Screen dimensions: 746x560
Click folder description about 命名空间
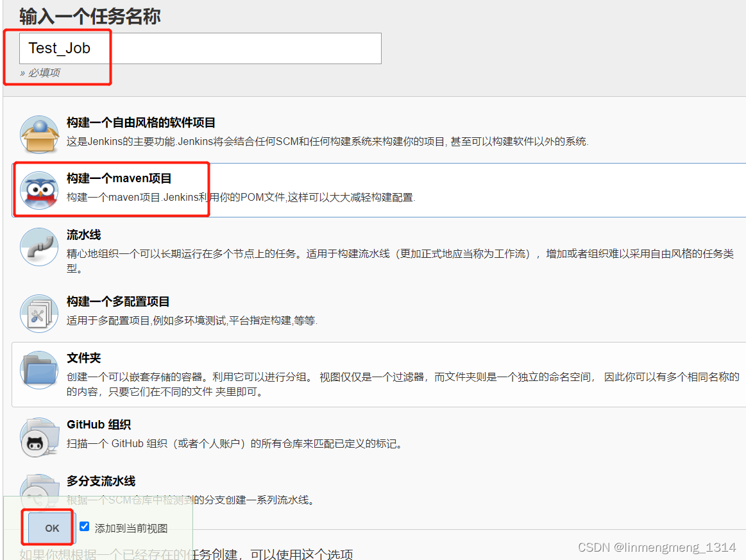pos(403,384)
